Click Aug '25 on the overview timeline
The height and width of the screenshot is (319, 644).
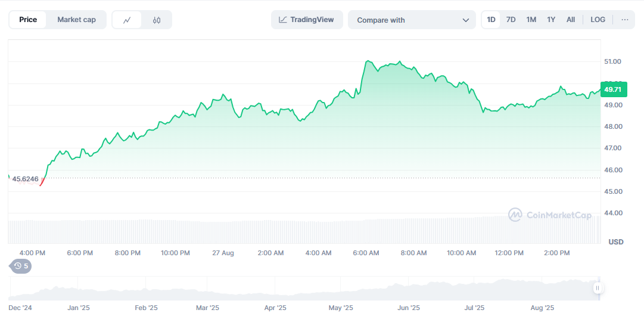tap(542, 308)
